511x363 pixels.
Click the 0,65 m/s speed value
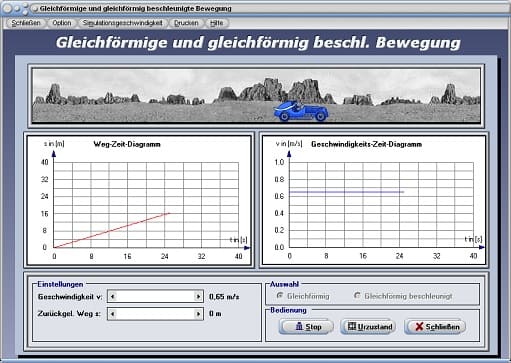[224, 297]
